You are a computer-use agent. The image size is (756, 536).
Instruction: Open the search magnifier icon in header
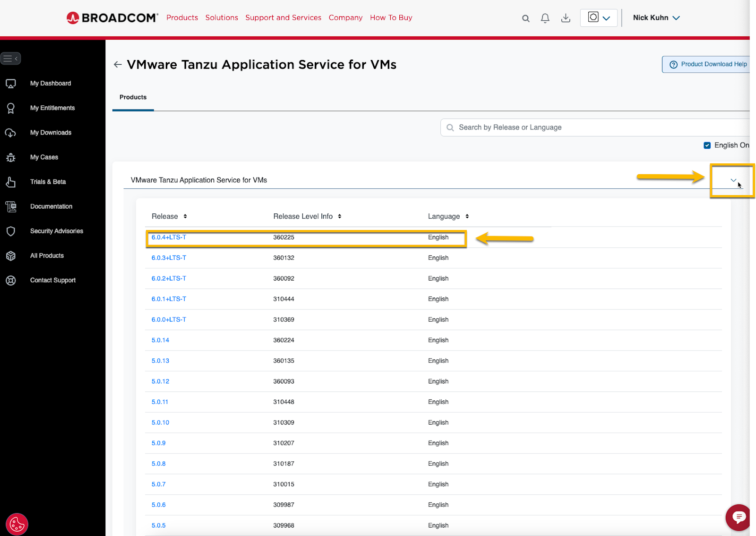[525, 18]
